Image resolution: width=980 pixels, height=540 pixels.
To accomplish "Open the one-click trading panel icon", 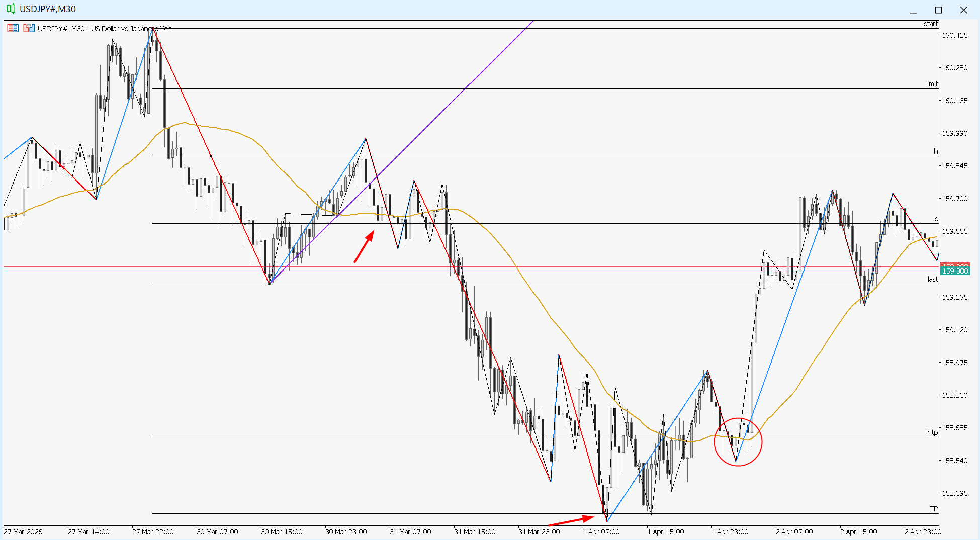I will (13, 28).
